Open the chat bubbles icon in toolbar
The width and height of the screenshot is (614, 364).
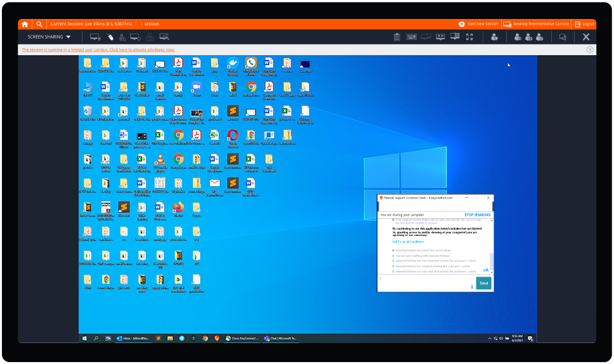(563, 37)
